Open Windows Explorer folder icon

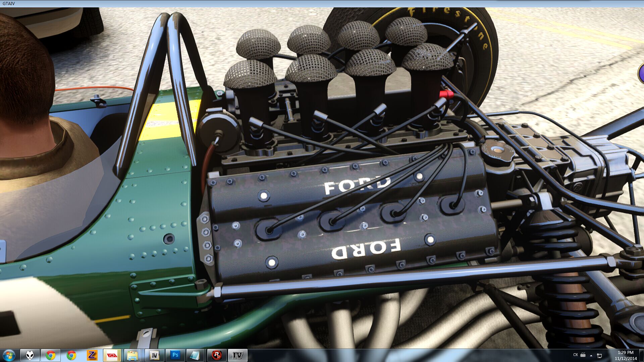132,355
